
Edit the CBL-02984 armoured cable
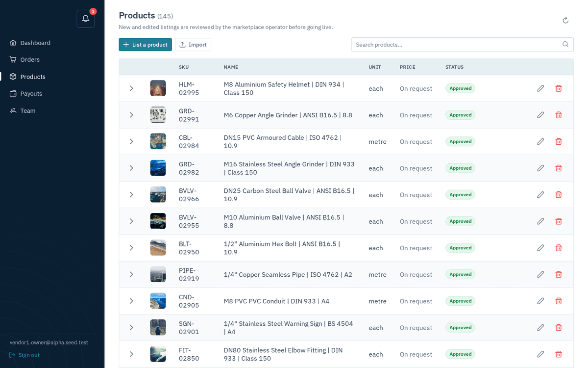tap(540, 141)
